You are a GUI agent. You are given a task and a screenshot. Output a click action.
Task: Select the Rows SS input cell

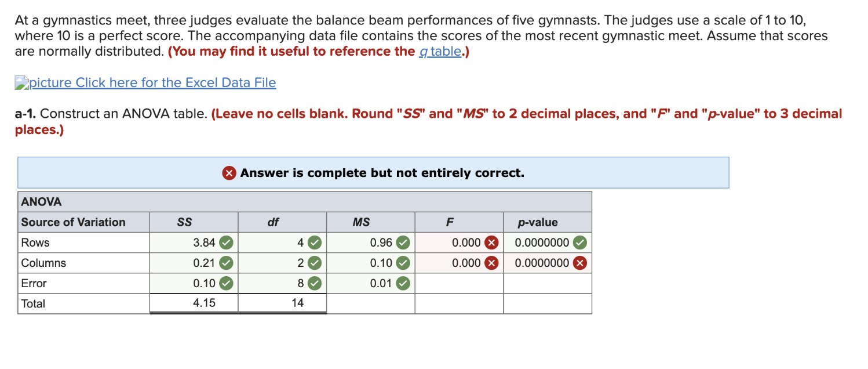coord(191,243)
